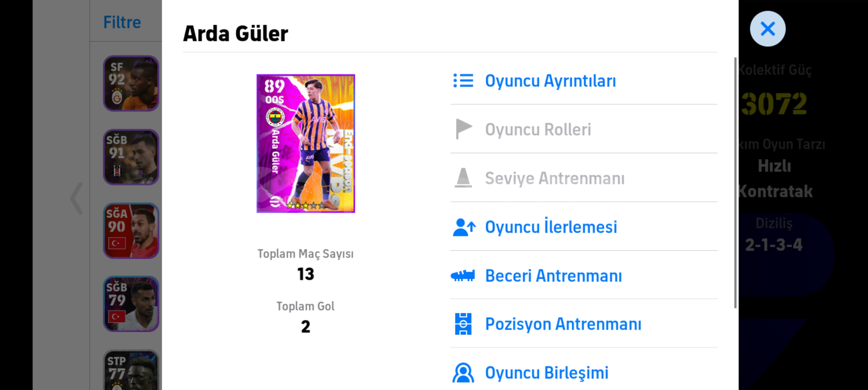This screenshot has width=868, height=390.
Task: Select Pozisyon Antrenmanı
Action: click(583, 324)
